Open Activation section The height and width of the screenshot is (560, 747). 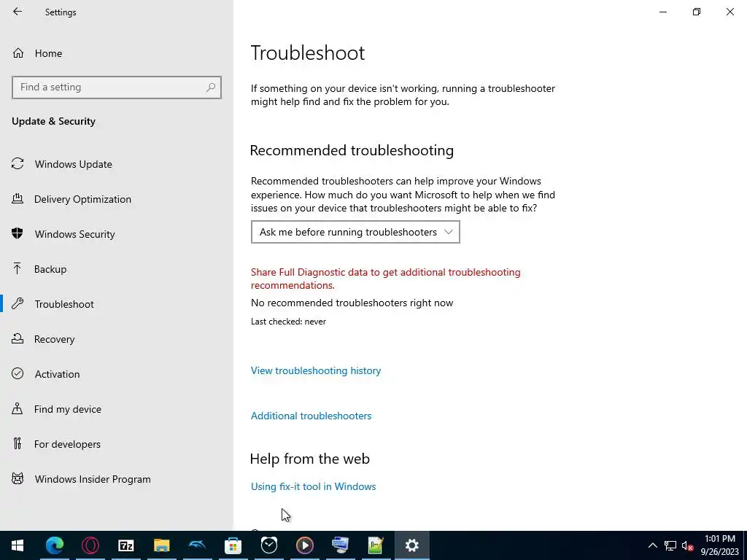117,374
